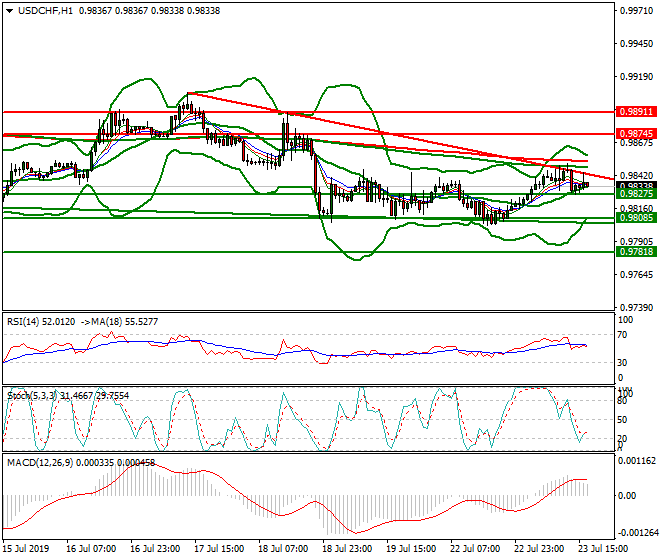The image size is (660, 560).
Task: Click the Stochastic scale level 50
Action: [623, 420]
